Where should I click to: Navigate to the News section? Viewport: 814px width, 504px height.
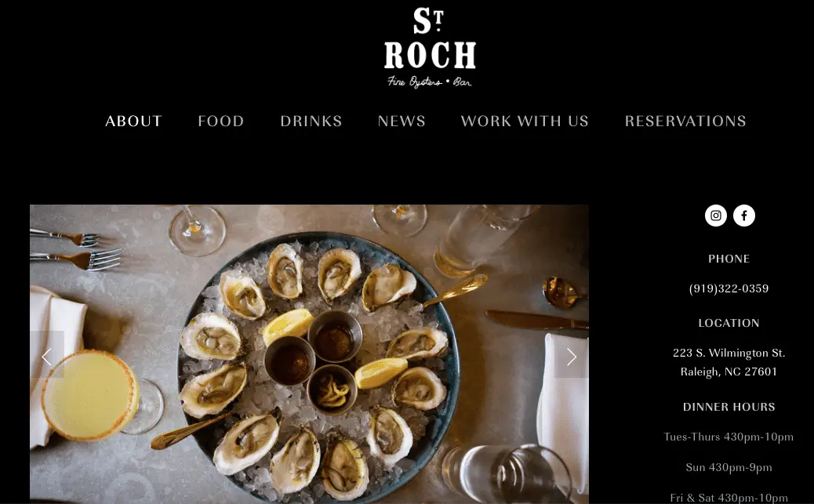point(402,121)
